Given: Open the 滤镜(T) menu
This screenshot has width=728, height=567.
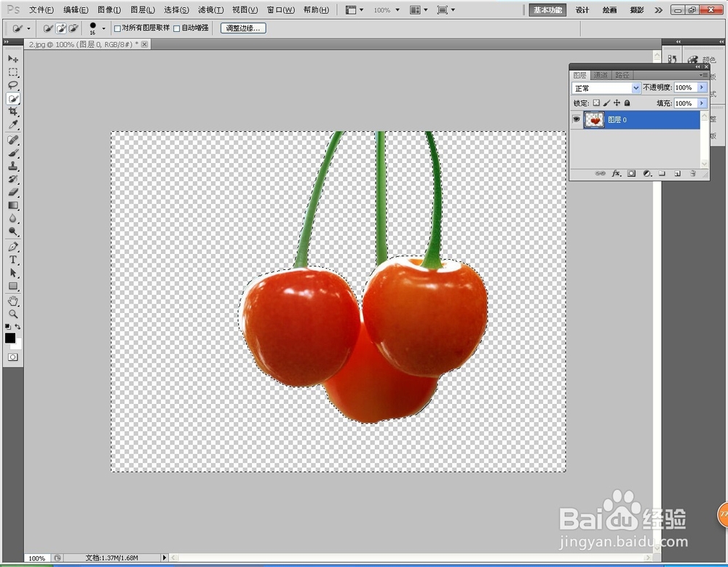Looking at the screenshot, I should tap(211, 9).
